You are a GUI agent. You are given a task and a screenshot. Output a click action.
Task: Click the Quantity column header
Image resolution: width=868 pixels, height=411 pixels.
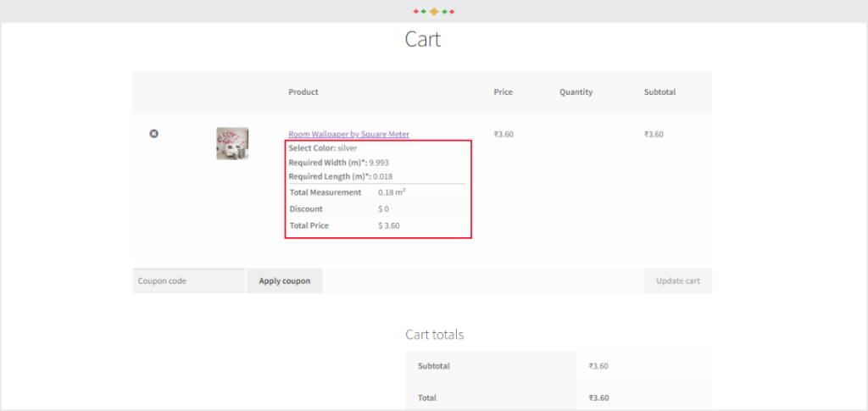[576, 92]
